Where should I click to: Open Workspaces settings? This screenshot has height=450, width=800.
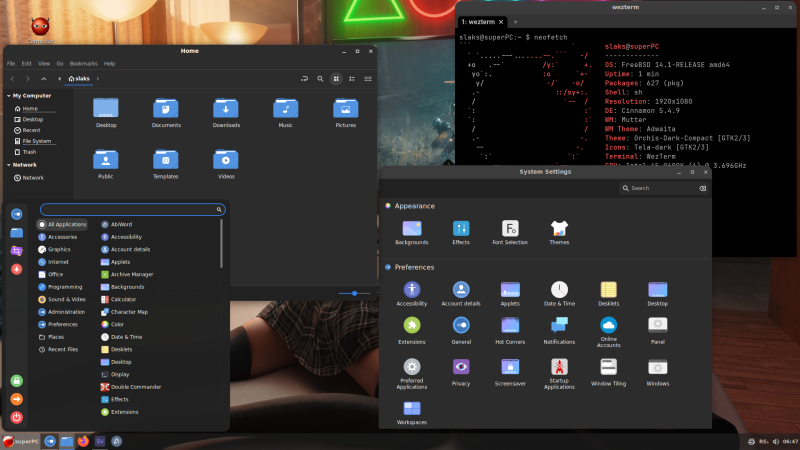pos(412,412)
